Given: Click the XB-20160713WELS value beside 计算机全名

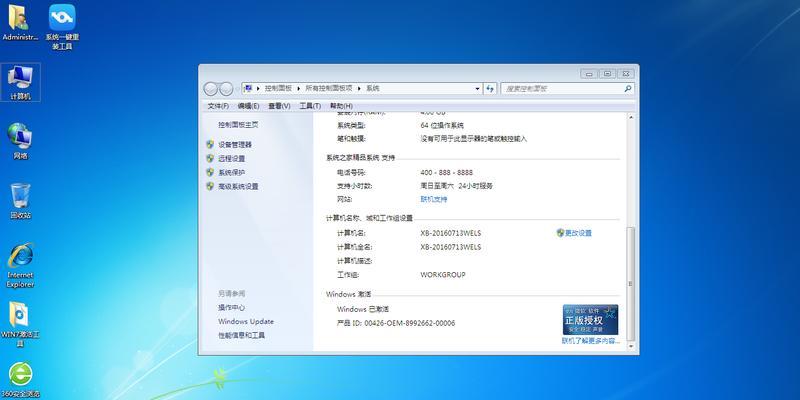Looking at the screenshot, I should point(451,247).
